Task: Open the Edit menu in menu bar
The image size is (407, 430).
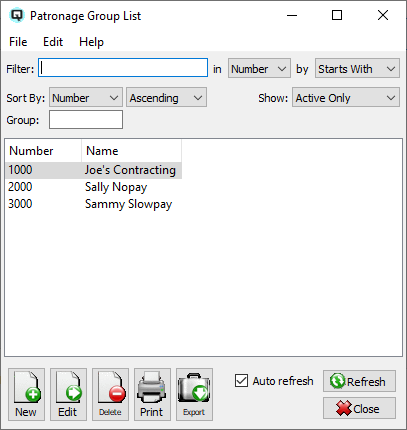Action: [53, 42]
